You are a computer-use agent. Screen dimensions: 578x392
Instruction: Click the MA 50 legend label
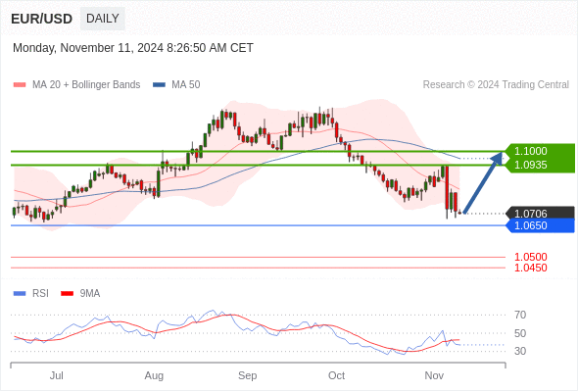pos(186,85)
